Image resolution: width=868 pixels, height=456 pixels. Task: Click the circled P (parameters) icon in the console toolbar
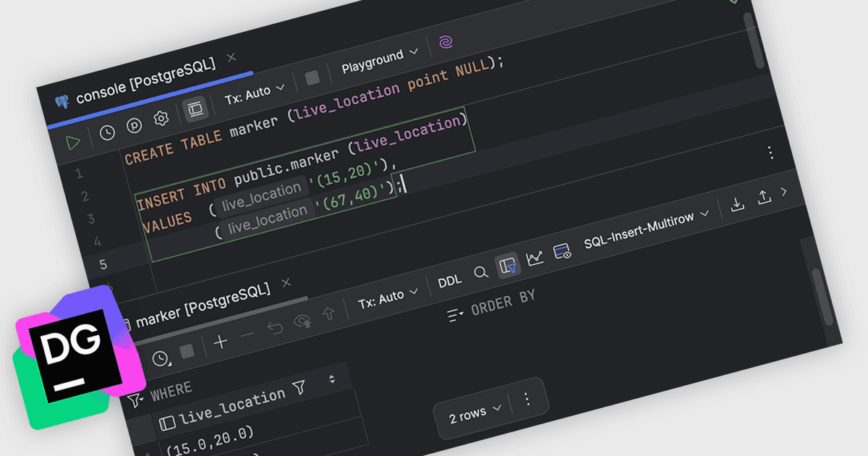[x=135, y=125]
